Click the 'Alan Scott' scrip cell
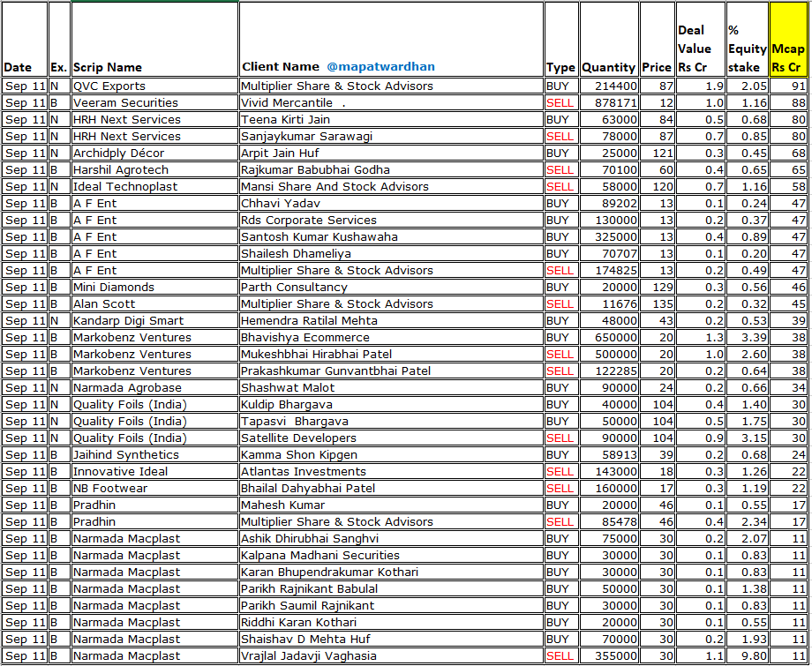The image size is (812, 666). tap(154, 303)
